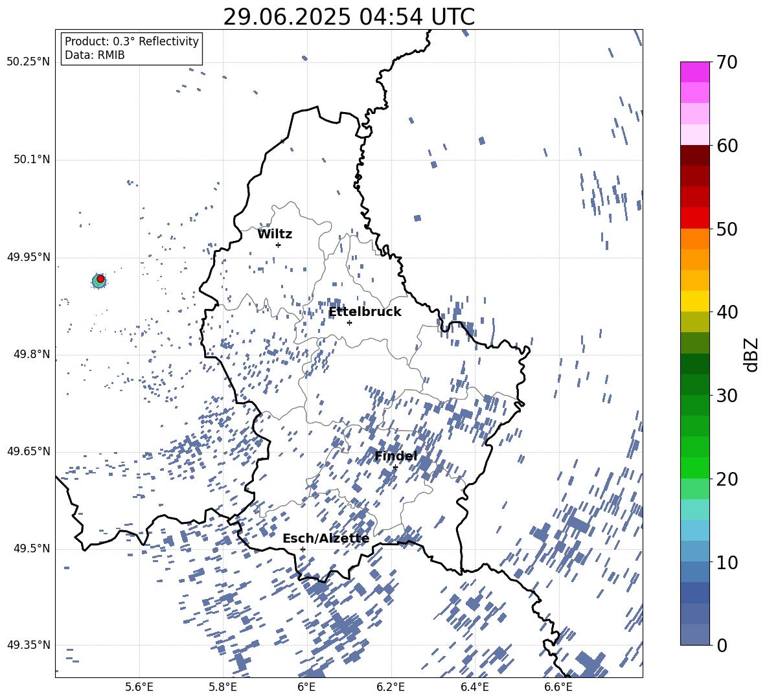Screen dimensions: 767x700
Task: Click the colorbar tick label 50
Action: click(x=727, y=229)
